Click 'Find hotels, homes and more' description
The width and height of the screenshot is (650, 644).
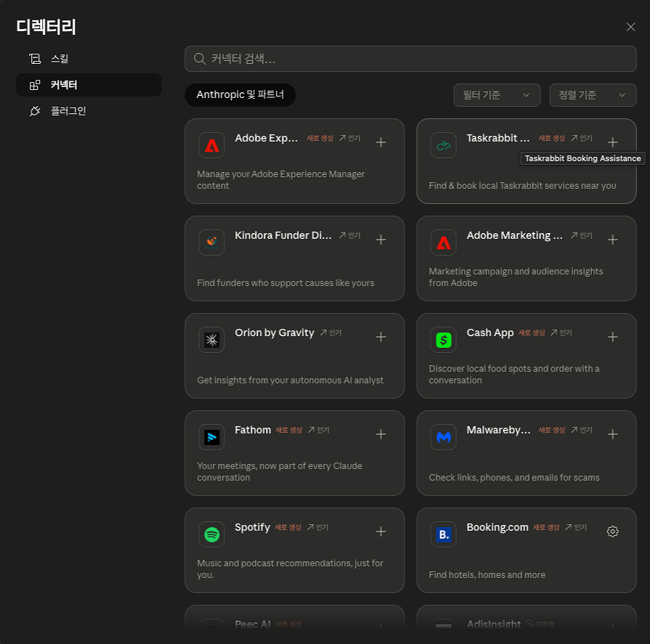tap(487, 575)
